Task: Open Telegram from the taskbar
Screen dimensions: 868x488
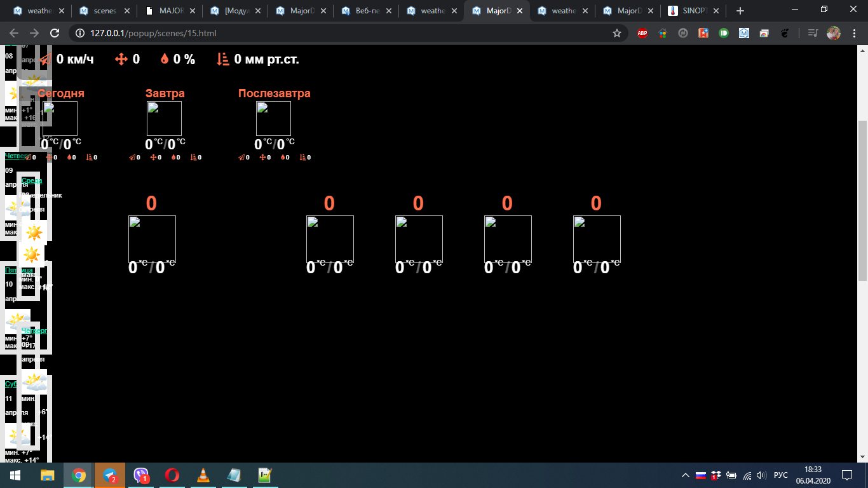Action: [x=110, y=475]
